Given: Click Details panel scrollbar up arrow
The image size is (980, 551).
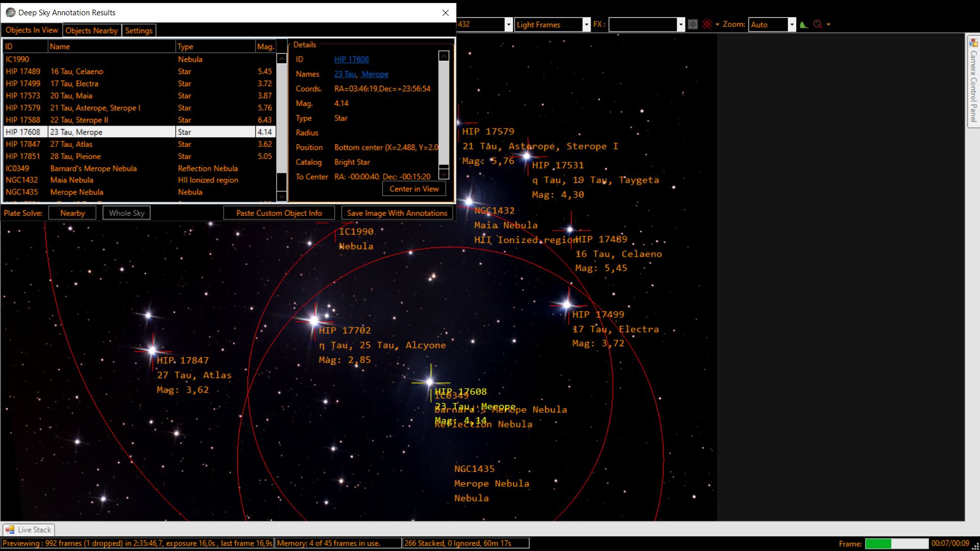Looking at the screenshot, I should click(x=444, y=56).
